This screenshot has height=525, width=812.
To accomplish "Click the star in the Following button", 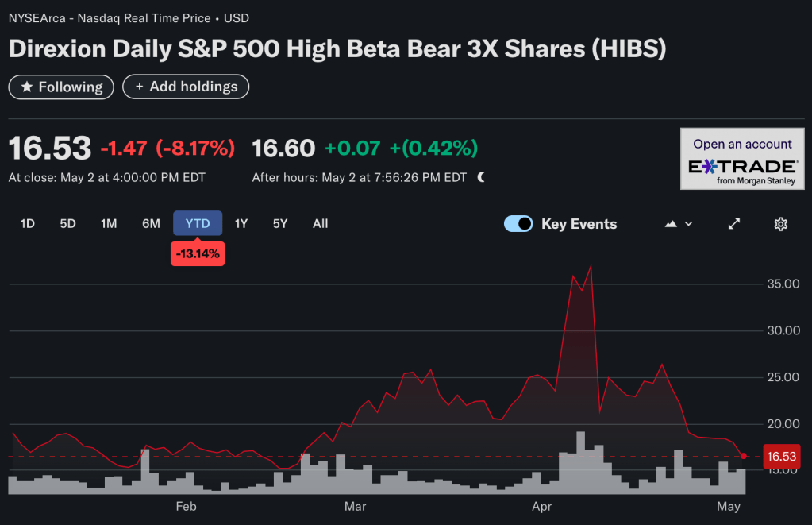I will coord(26,87).
